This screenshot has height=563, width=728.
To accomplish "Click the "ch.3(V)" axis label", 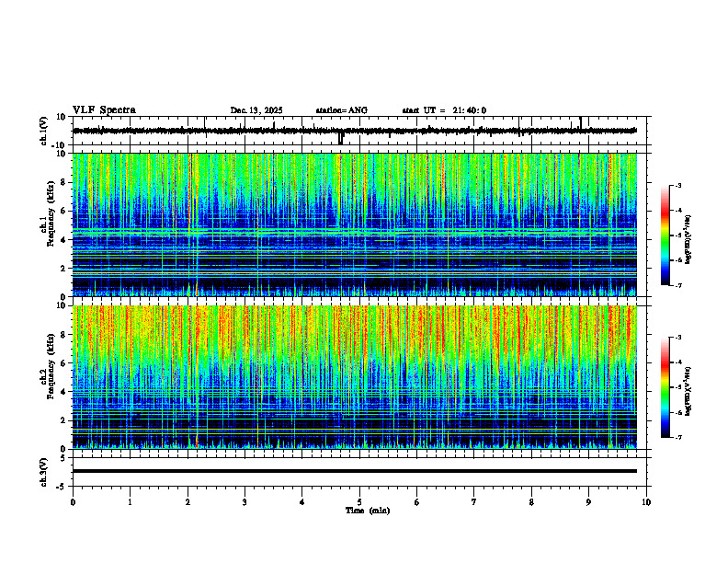I will click(43, 472).
